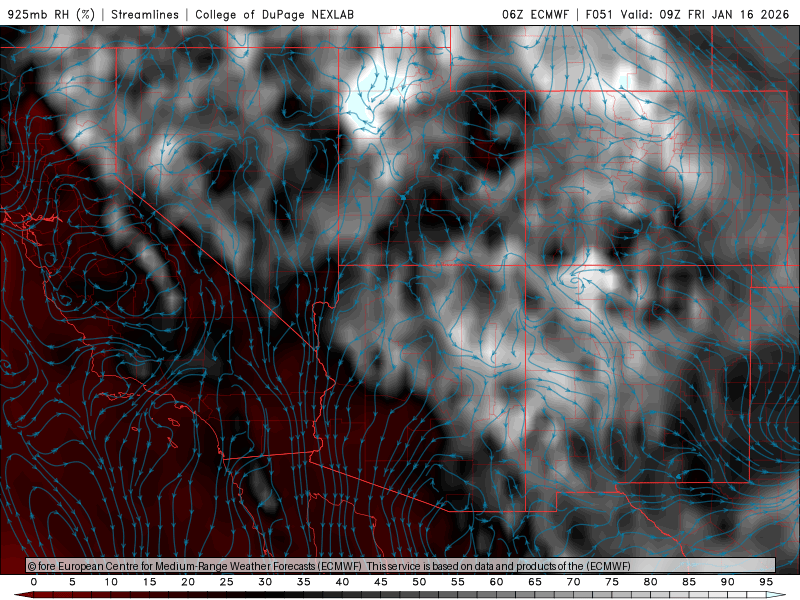This screenshot has width=800, height=600.
Task: Click the 70 label on the color scale
Action: tap(573, 582)
